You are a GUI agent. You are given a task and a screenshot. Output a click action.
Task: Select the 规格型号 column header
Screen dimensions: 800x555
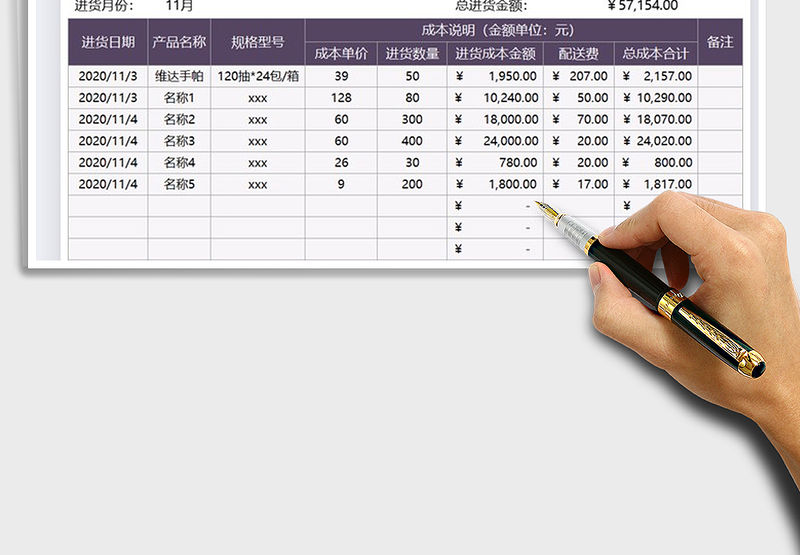coord(257,42)
